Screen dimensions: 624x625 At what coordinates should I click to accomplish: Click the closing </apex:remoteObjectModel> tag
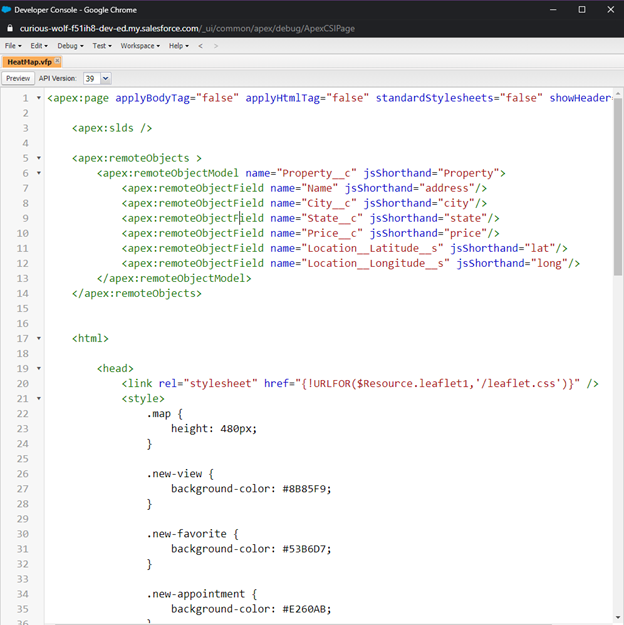pyautogui.click(x=174, y=278)
